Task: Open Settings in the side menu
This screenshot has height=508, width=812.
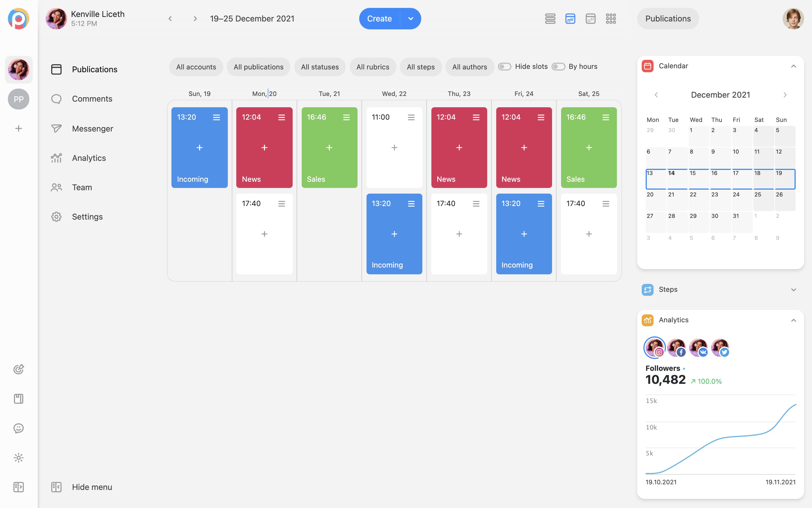Action: [x=76, y=217]
